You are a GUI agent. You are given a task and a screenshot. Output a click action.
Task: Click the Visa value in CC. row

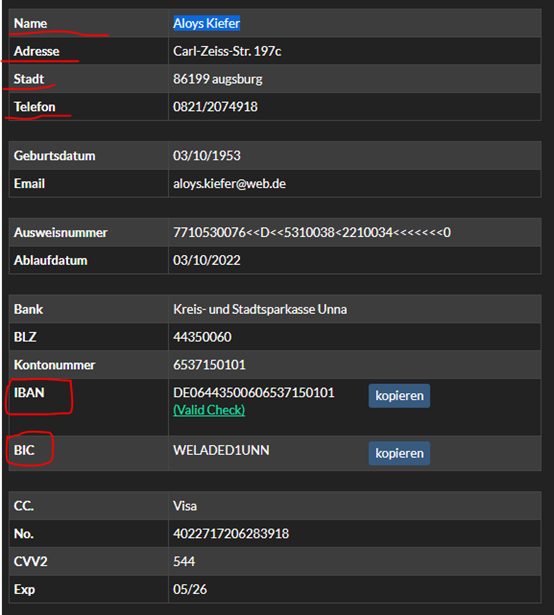(185, 506)
